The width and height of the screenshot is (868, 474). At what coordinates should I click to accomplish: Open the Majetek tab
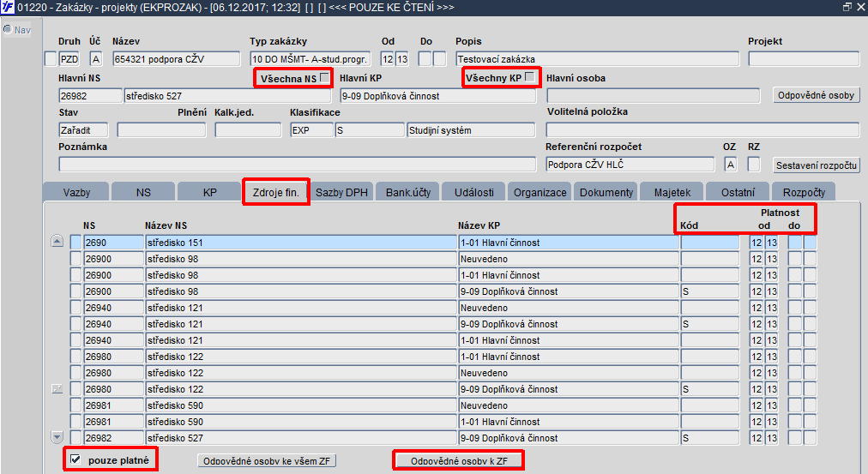pyautogui.click(x=672, y=192)
